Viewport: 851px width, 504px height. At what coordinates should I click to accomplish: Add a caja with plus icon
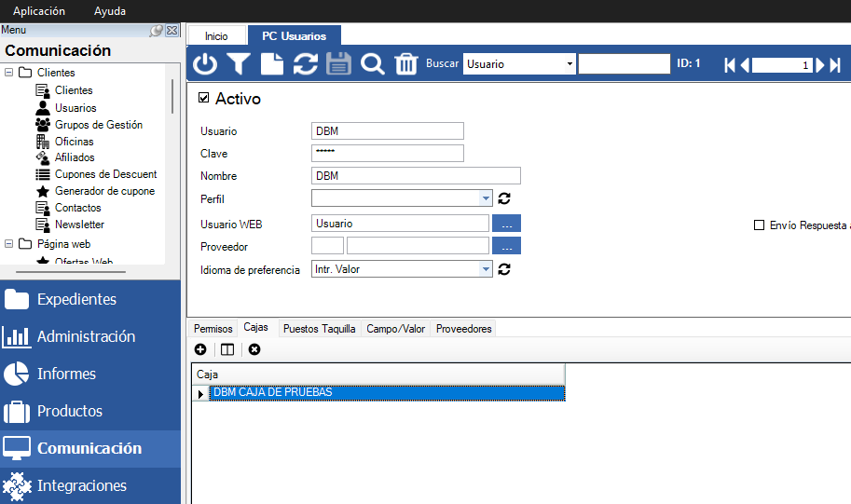(200, 349)
